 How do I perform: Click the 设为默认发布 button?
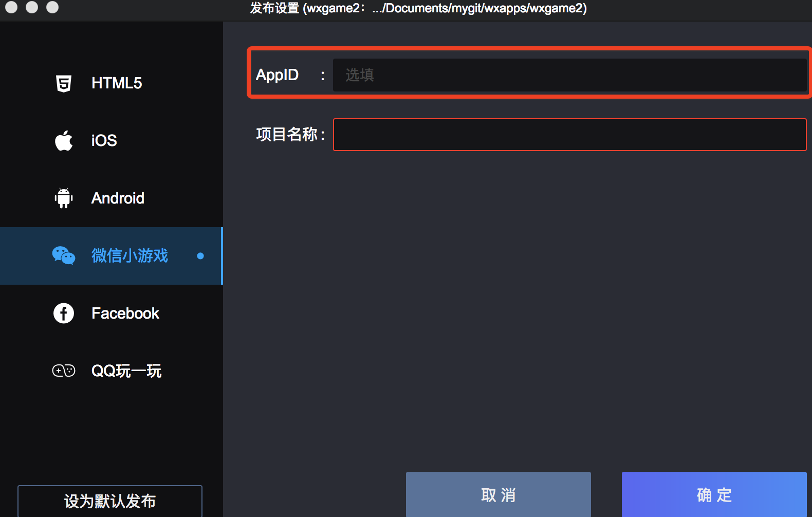(x=110, y=501)
